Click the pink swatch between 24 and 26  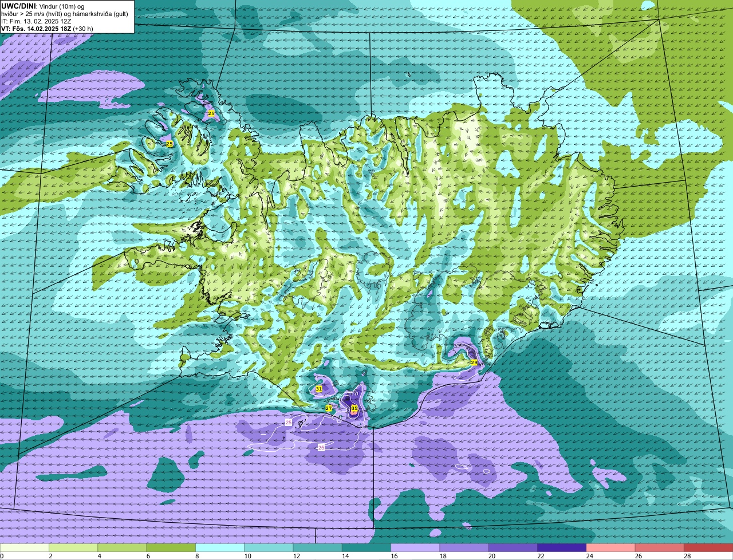pos(611,547)
